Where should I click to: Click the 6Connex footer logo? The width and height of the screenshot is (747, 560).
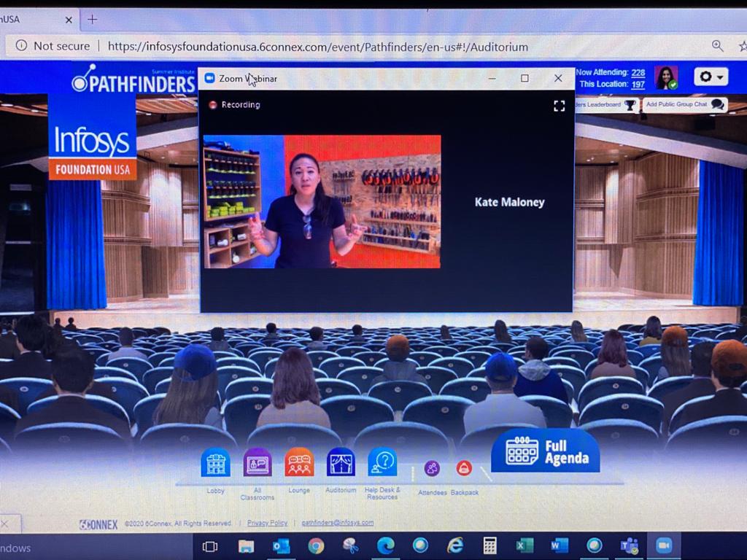[x=98, y=524]
